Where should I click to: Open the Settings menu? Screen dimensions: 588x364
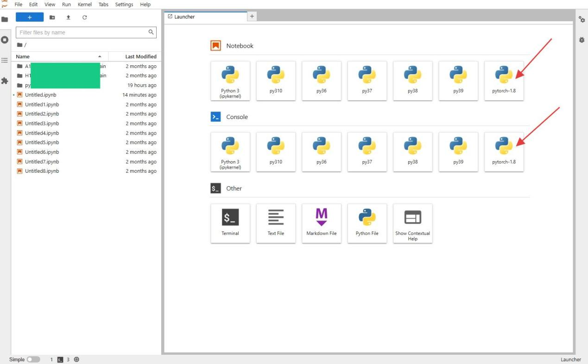(x=124, y=4)
